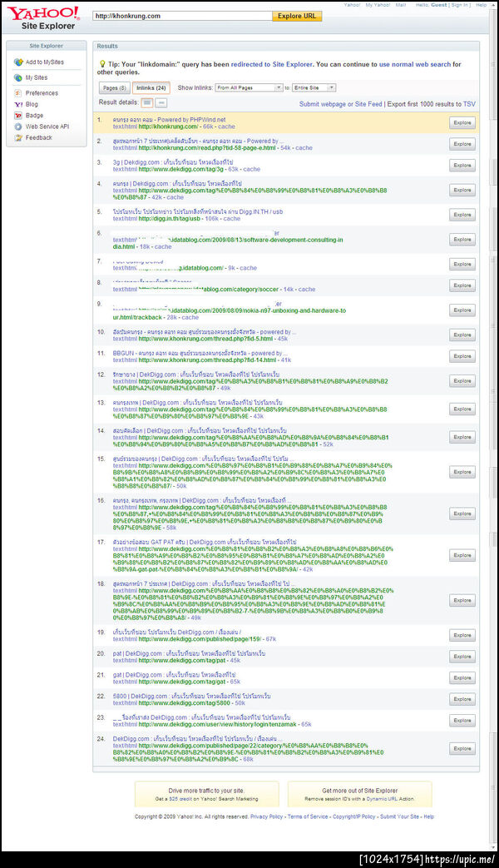The width and height of the screenshot is (499, 868).
Task: Open the Badge sidebar item
Action: 34,115
